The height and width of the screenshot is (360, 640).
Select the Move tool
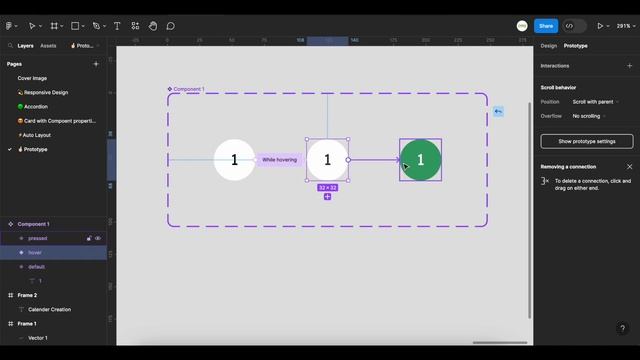[x=31, y=26]
